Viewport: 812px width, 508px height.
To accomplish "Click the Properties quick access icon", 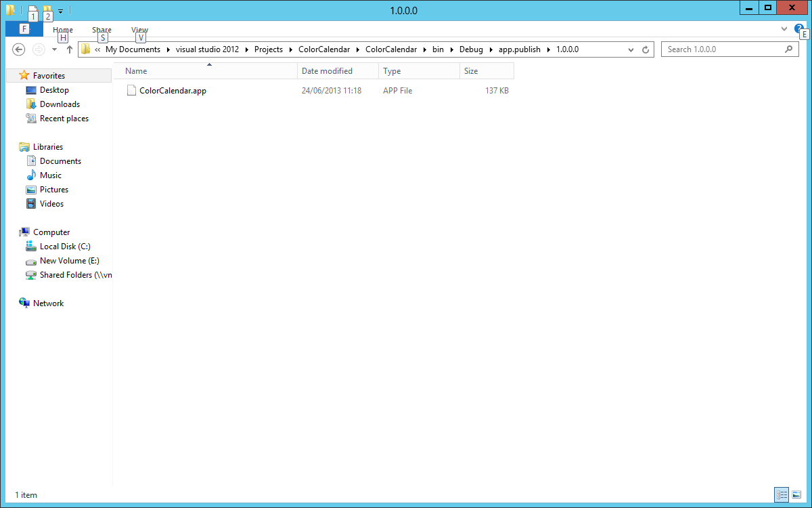I will coord(32,10).
